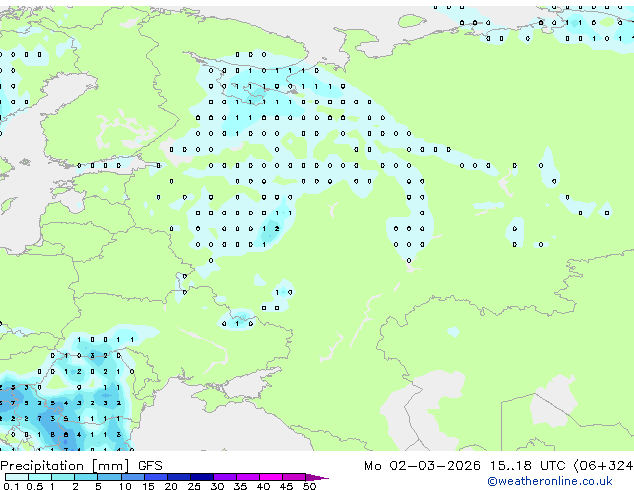
Task: Click the '(06+324' forecast run text
Action: pyautogui.click(x=603, y=466)
